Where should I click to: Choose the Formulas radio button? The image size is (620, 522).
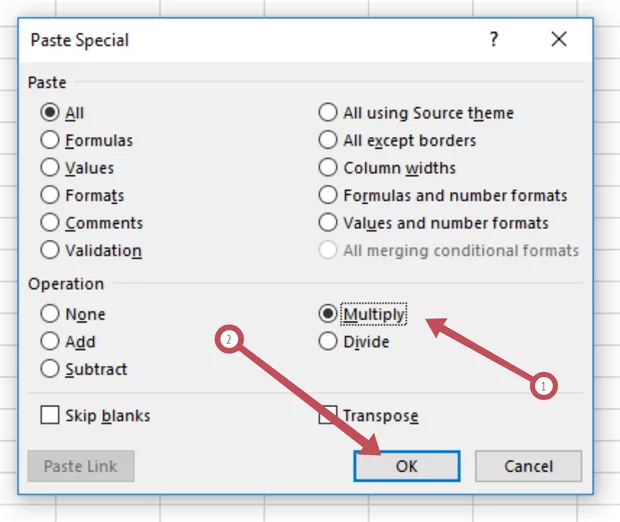pyautogui.click(x=50, y=141)
